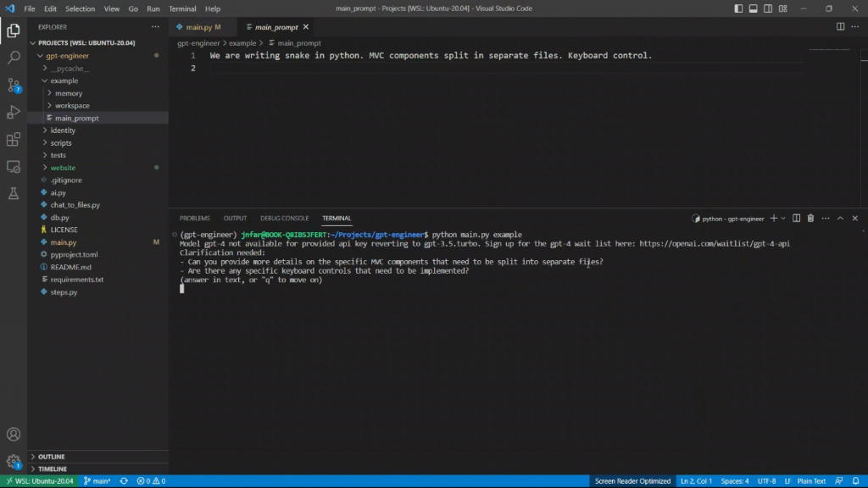Viewport: 868px width, 488px height.
Task: Open the Terminal menu
Action: click(x=182, y=8)
